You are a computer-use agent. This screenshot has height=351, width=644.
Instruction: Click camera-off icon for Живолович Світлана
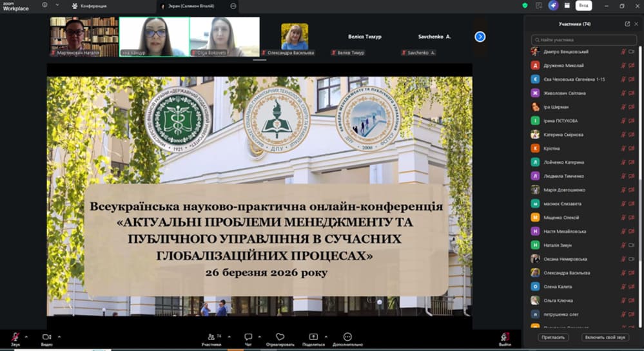click(x=632, y=93)
